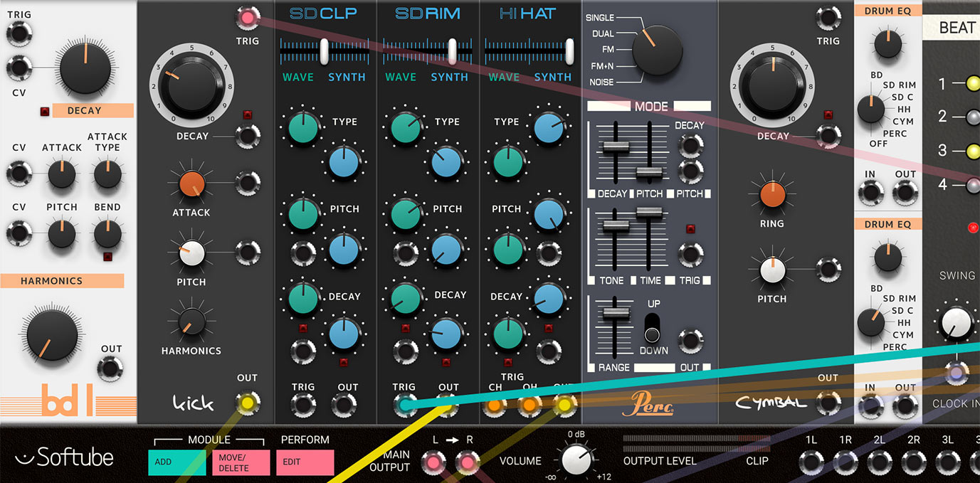The width and height of the screenshot is (980, 483).
Task: Click the main output VOLUME knob
Action: (579, 460)
